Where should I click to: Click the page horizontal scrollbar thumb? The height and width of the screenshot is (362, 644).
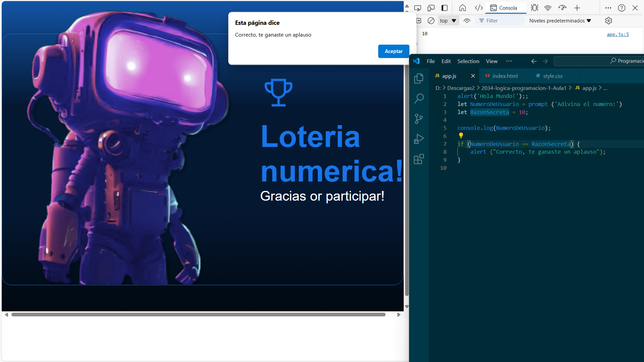pos(198,315)
